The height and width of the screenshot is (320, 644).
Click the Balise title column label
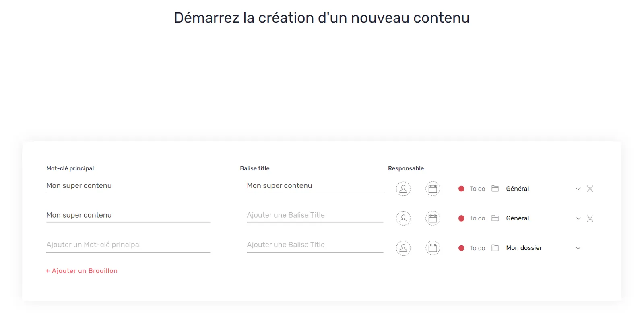255,168
